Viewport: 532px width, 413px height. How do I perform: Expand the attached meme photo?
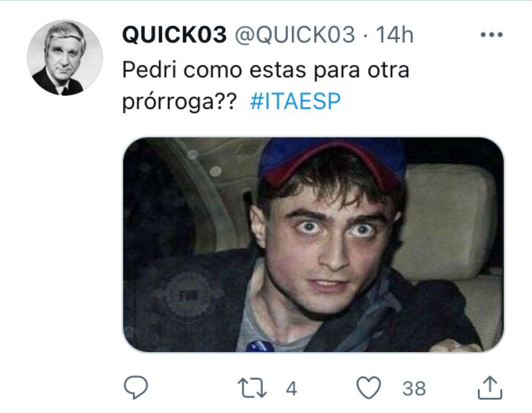coord(313,244)
